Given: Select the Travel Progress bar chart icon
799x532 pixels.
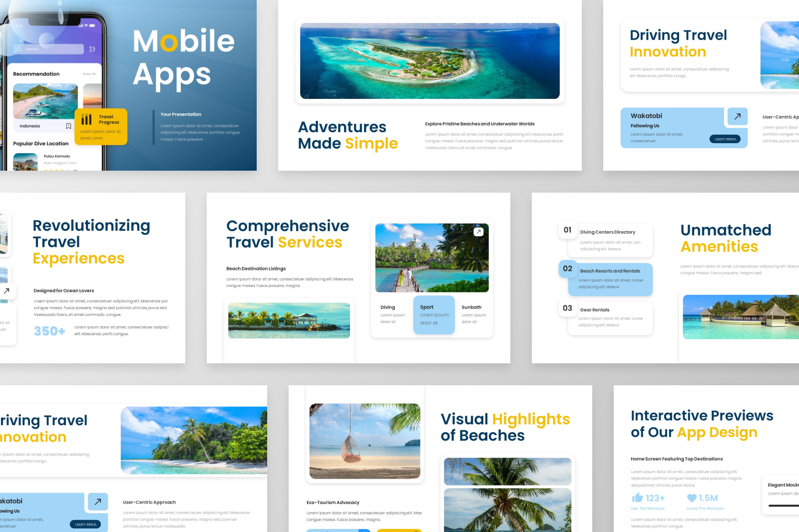Looking at the screenshot, I should (x=86, y=118).
